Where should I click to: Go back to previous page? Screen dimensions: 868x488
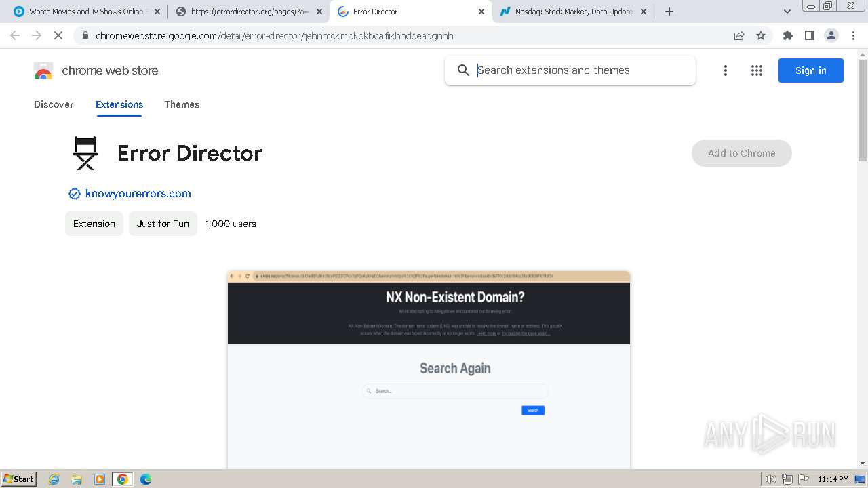(x=15, y=36)
